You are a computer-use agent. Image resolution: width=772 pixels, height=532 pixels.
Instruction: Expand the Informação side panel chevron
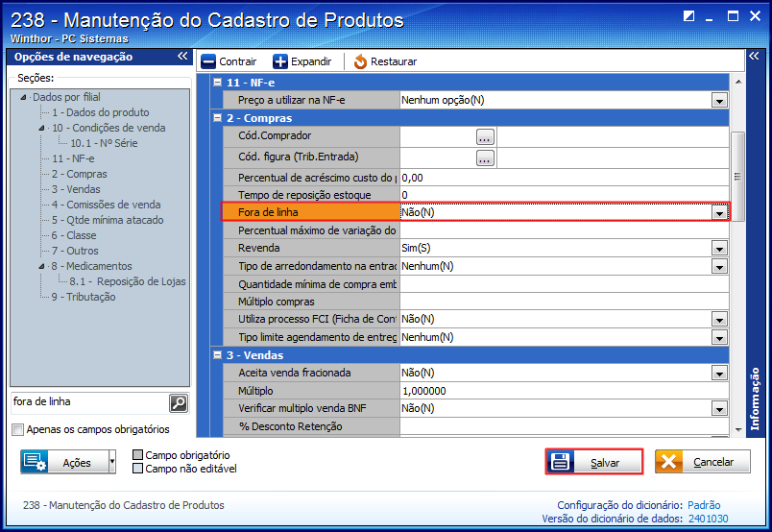point(754,56)
